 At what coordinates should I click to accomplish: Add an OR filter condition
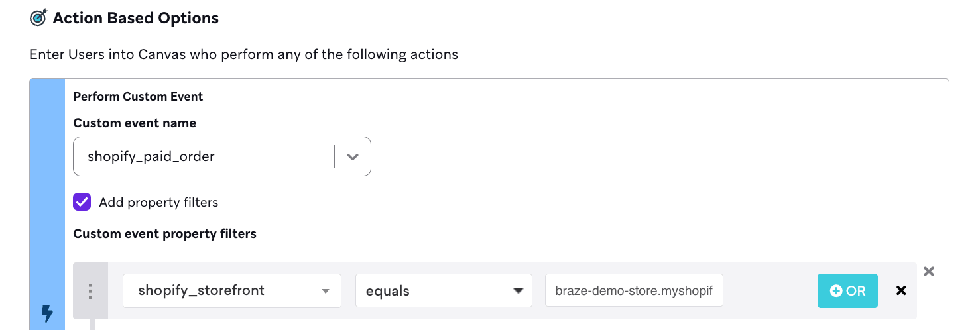click(847, 291)
